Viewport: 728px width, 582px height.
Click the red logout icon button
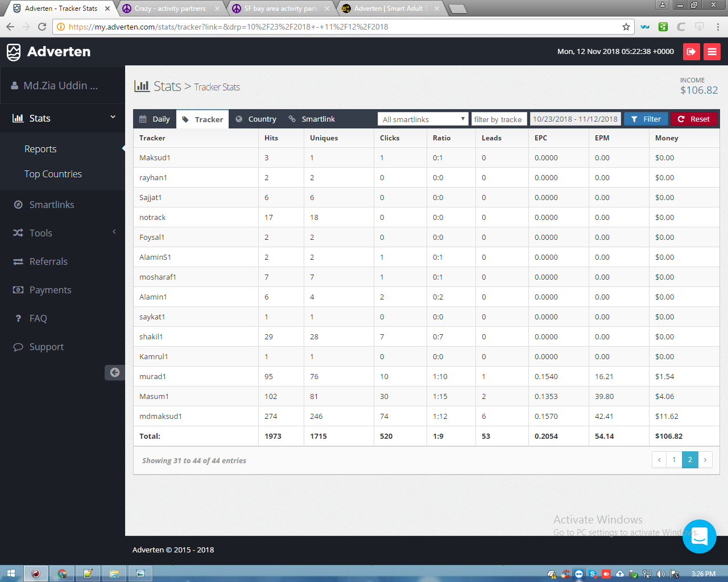pyautogui.click(x=692, y=52)
